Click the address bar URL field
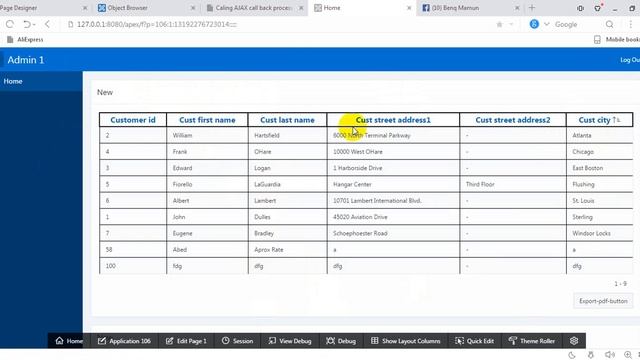The image size is (640, 360). pyautogui.click(x=278, y=24)
